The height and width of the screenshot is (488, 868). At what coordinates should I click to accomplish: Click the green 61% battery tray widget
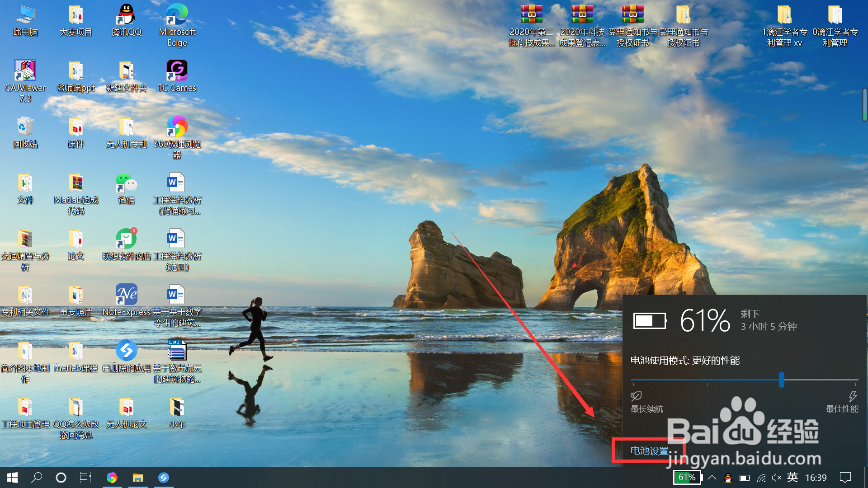click(687, 478)
